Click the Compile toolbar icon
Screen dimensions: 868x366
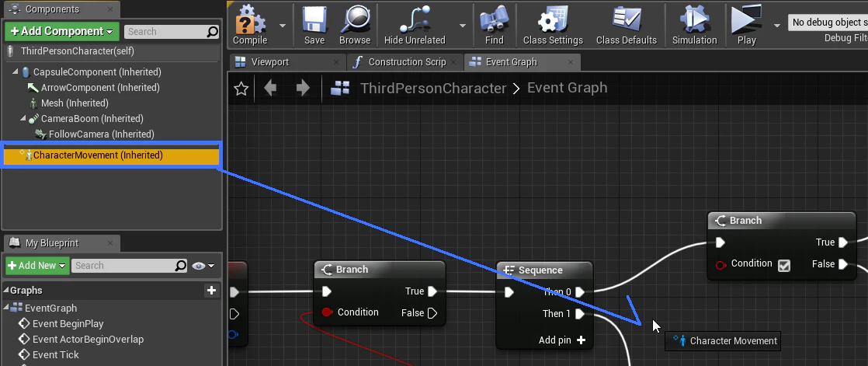coord(250,25)
